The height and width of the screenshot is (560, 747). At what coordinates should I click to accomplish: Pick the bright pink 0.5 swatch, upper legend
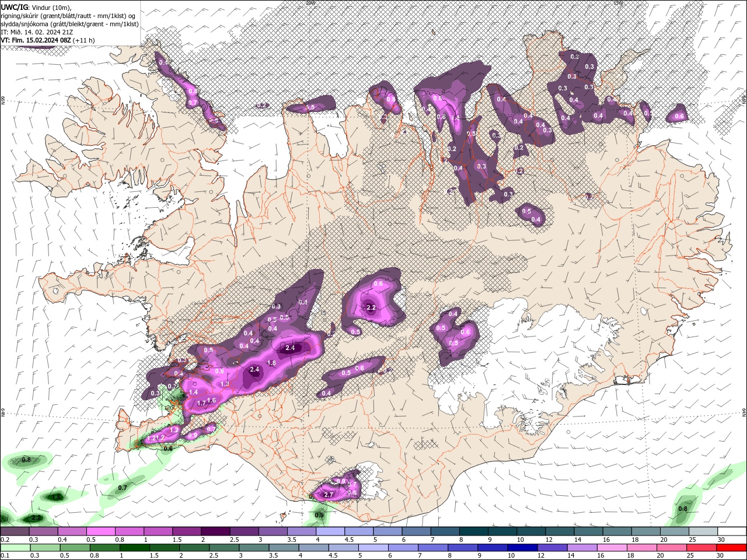pos(100,531)
